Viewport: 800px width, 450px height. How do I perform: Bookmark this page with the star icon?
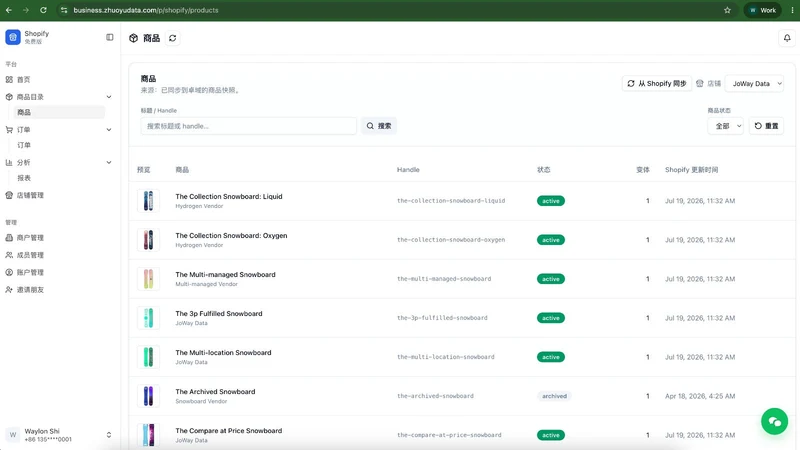coord(727,10)
